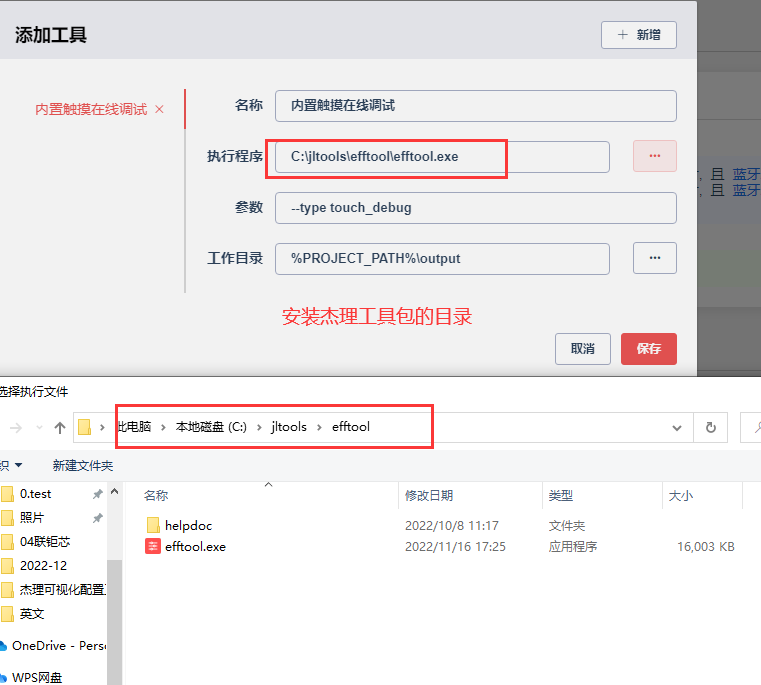Click the 新增 button in the dialog header

pos(639,35)
